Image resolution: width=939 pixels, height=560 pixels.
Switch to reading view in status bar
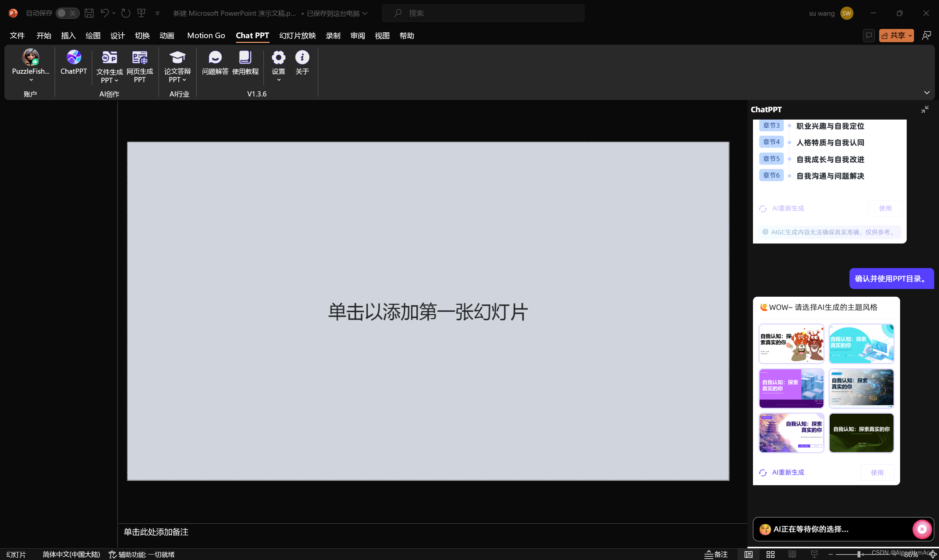click(x=792, y=554)
